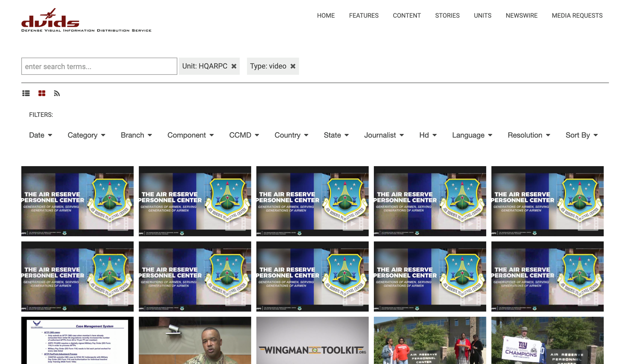Open the STORIES page
624x364 pixels.
pos(447,16)
